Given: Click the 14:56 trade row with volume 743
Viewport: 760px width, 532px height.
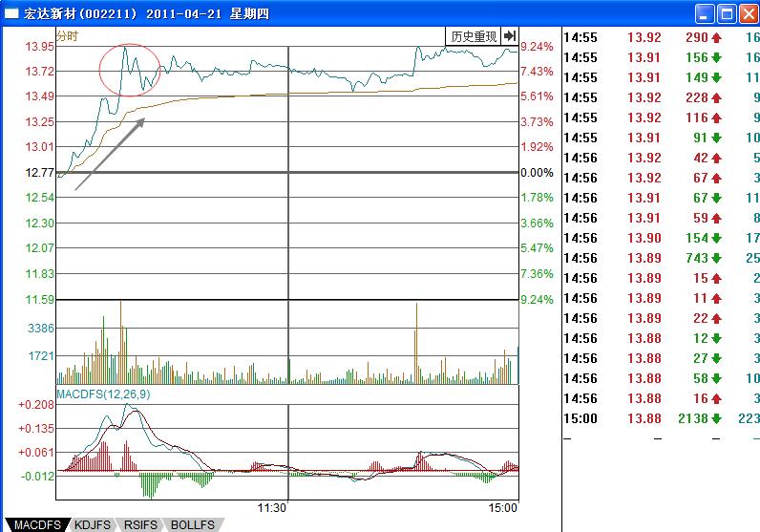Looking at the screenshot, I should pyautogui.click(x=661, y=258).
